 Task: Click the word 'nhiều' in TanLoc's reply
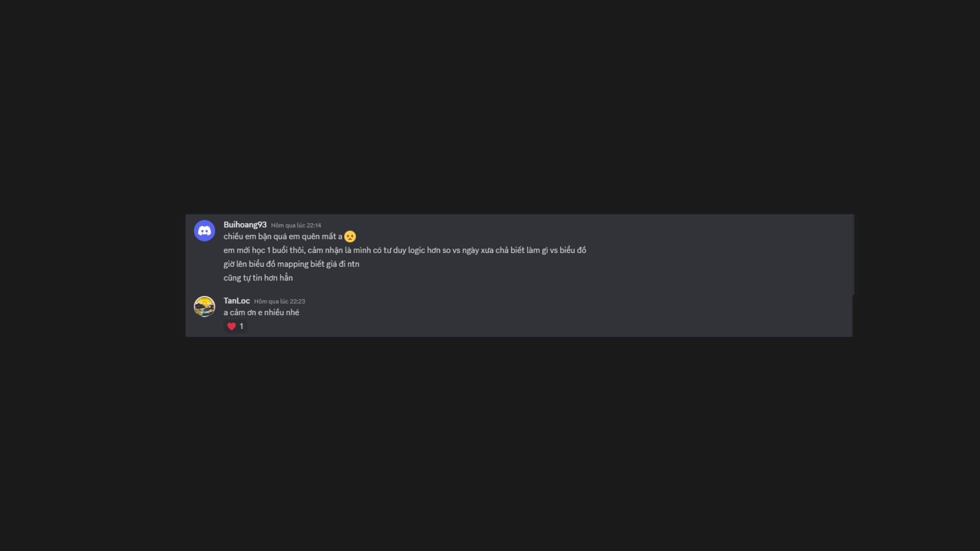coord(275,313)
